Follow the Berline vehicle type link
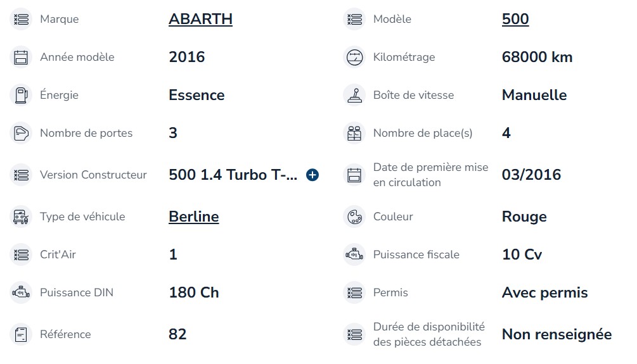This screenshot has width=637, height=364. (x=193, y=217)
